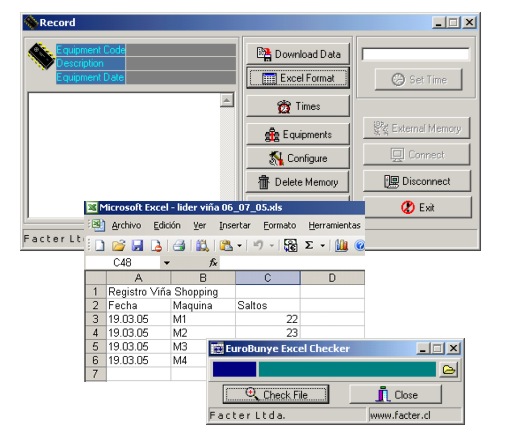Exit the Record application
This screenshot has height=446, width=508.
(417, 207)
